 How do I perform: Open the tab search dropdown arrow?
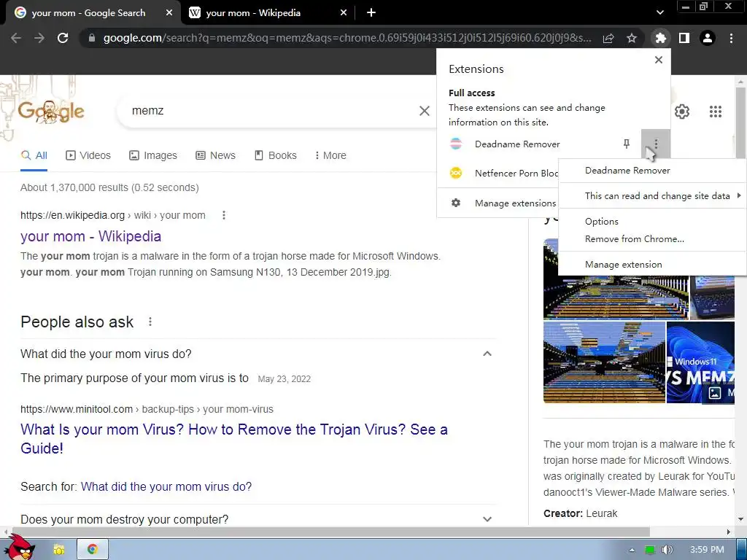click(x=659, y=13)
